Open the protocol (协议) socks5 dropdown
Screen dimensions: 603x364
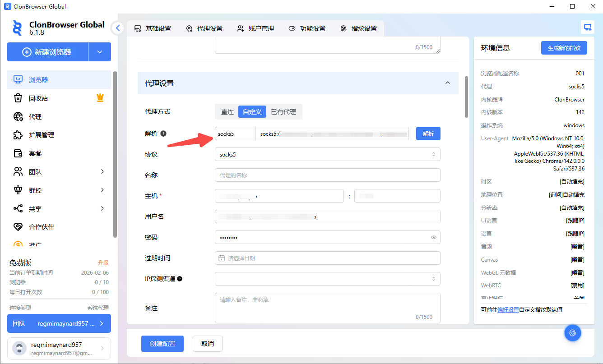pyautogui.click(x=327, y=154)
